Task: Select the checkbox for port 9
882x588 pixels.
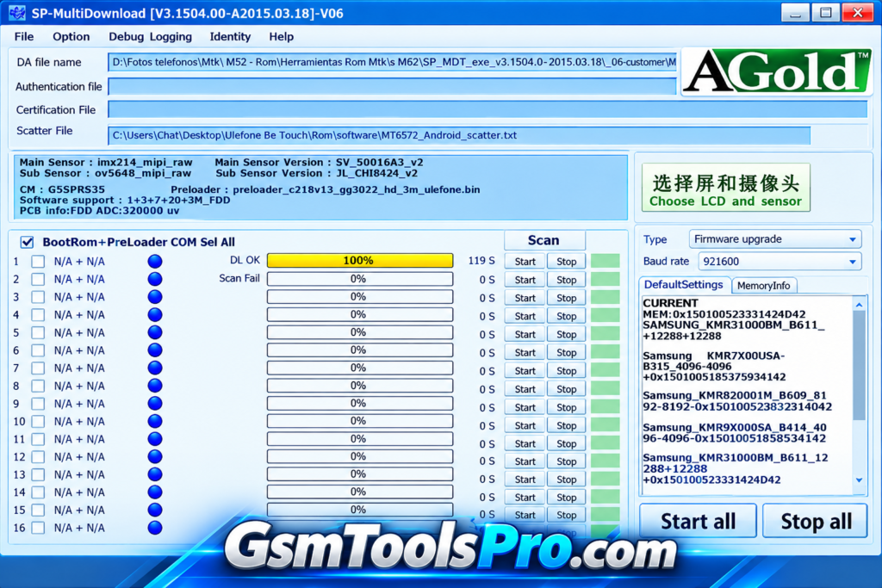Action: point(38,404)
